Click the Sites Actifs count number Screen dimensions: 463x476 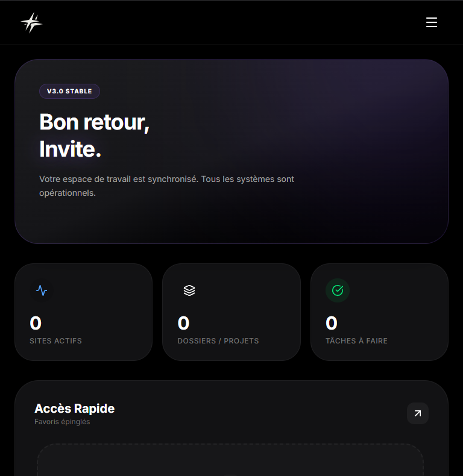(36, 324)
